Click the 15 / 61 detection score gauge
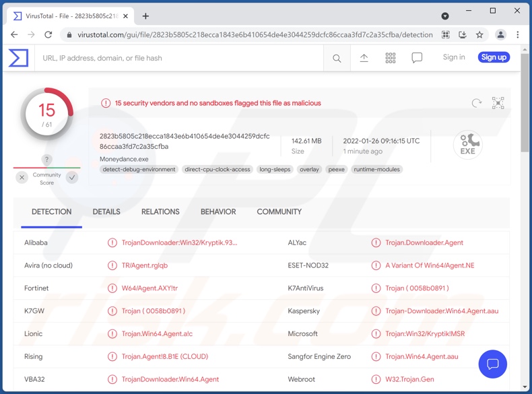This screenshot has width=532, height=394. coord(46,114)
